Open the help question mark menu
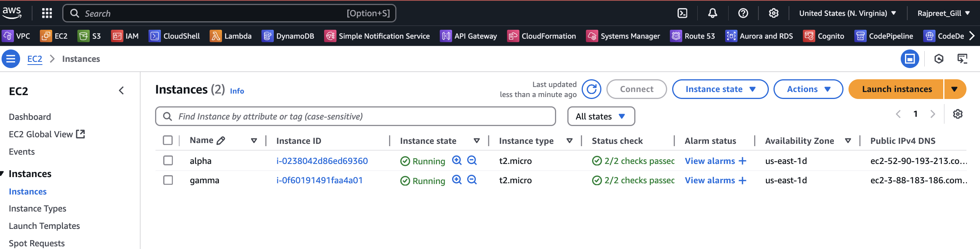Screen dimensions: 980x249 point(743,13)
